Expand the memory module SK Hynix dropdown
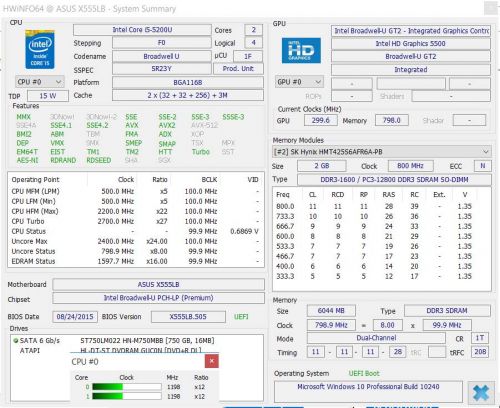Image resolution: width=500 pixels, height=408 pixels. (x=382, y=152)
